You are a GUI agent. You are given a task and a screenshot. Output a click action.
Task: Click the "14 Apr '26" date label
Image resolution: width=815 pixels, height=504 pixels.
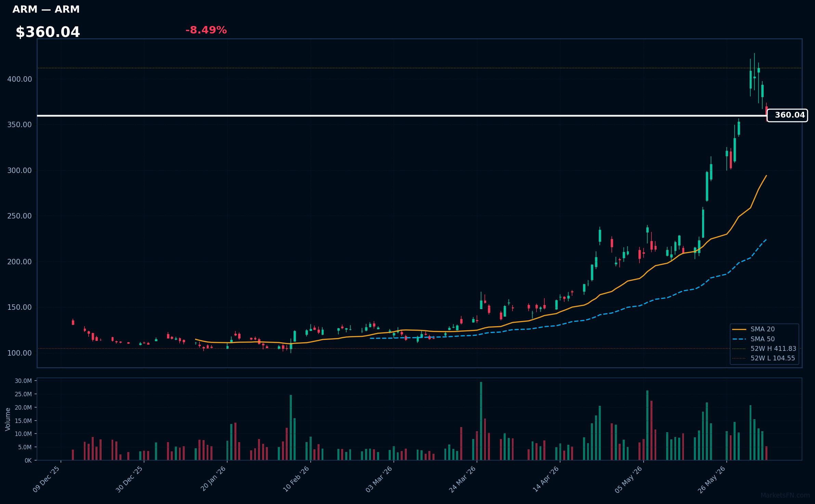tap(546, 479)
